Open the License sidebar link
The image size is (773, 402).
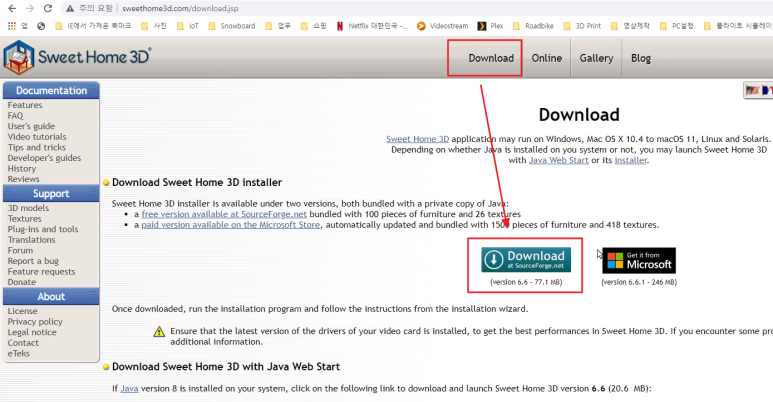22,311
